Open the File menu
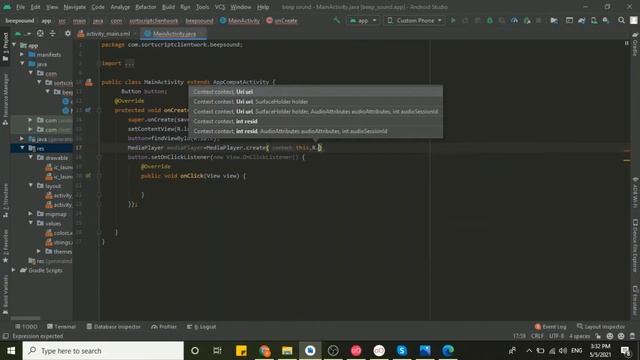The image size is (640, 360). 20,7
